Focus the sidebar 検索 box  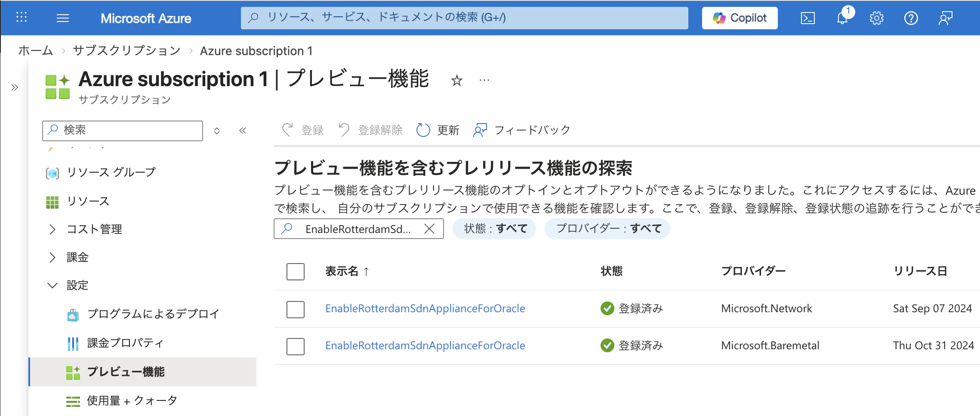(123, 130)
